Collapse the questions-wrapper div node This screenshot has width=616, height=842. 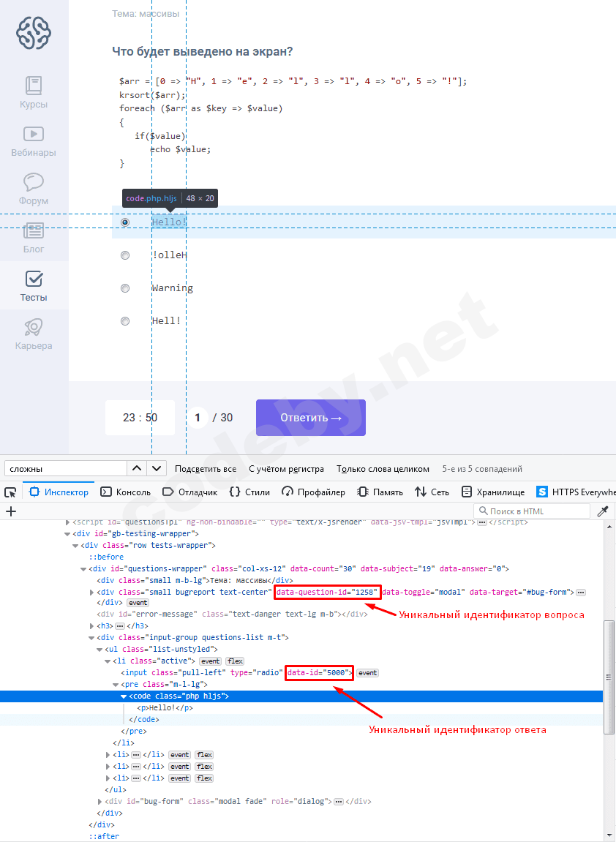pos(83,568)
